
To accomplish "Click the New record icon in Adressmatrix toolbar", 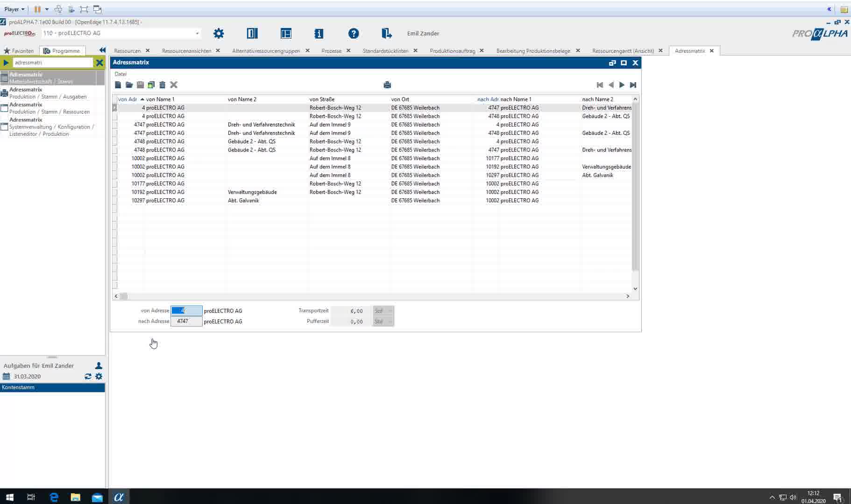I will coord(118,85).
